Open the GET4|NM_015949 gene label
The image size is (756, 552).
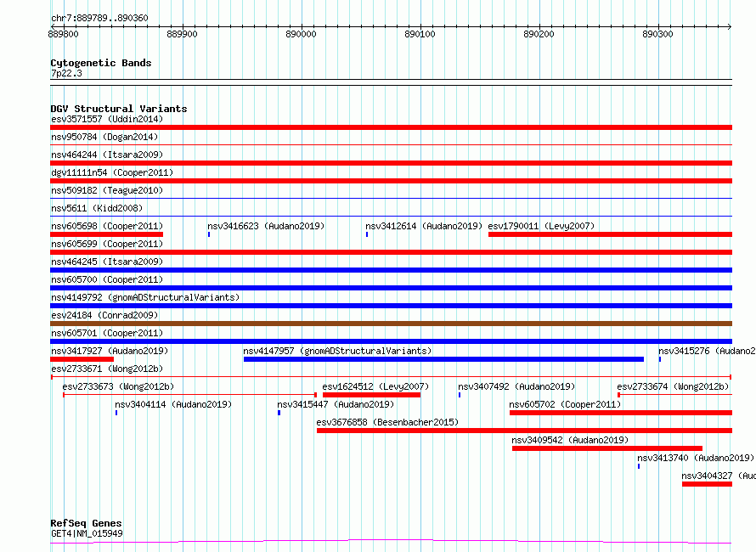[x=87, y=533]
